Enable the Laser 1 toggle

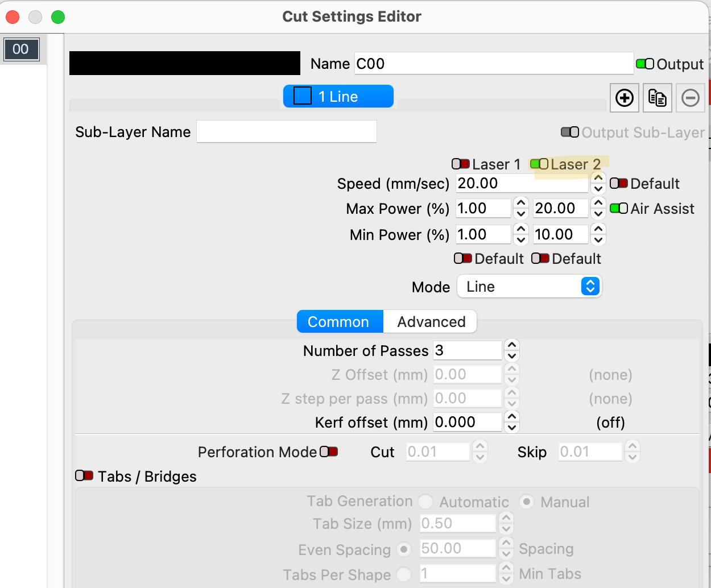[x=461, y=164]
